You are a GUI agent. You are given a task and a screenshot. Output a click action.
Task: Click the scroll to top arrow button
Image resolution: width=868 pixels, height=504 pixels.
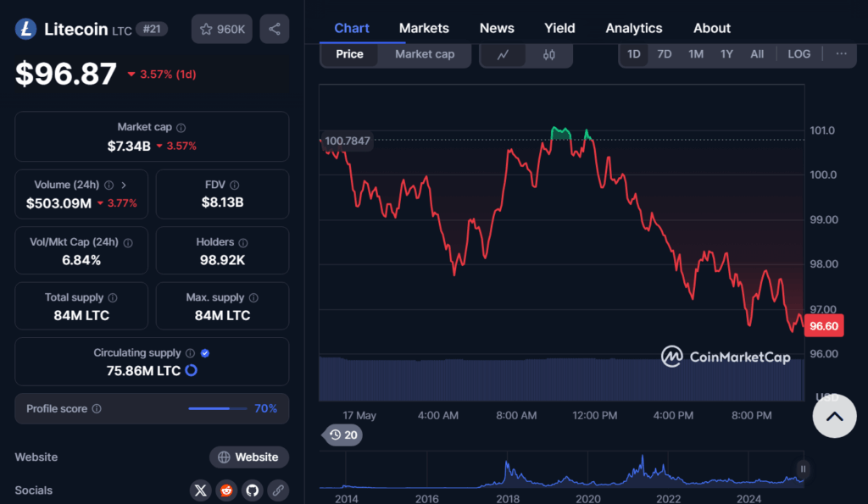(x=834, y=416)
